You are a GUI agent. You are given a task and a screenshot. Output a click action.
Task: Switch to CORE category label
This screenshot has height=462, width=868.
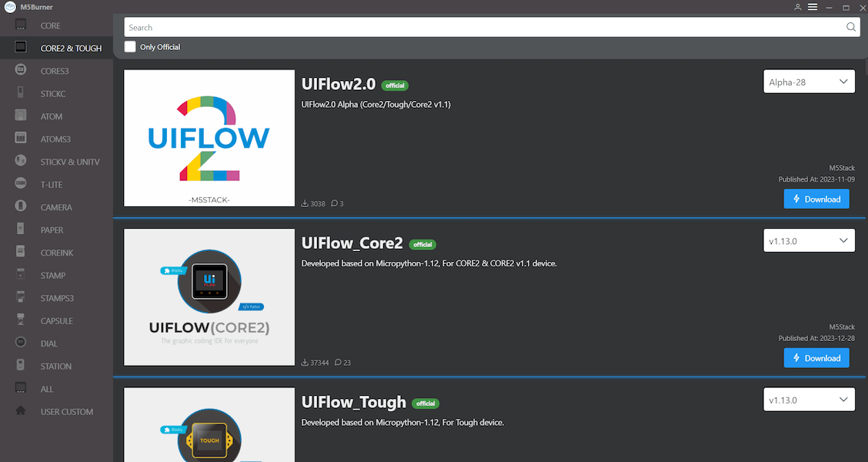[50, 25]
